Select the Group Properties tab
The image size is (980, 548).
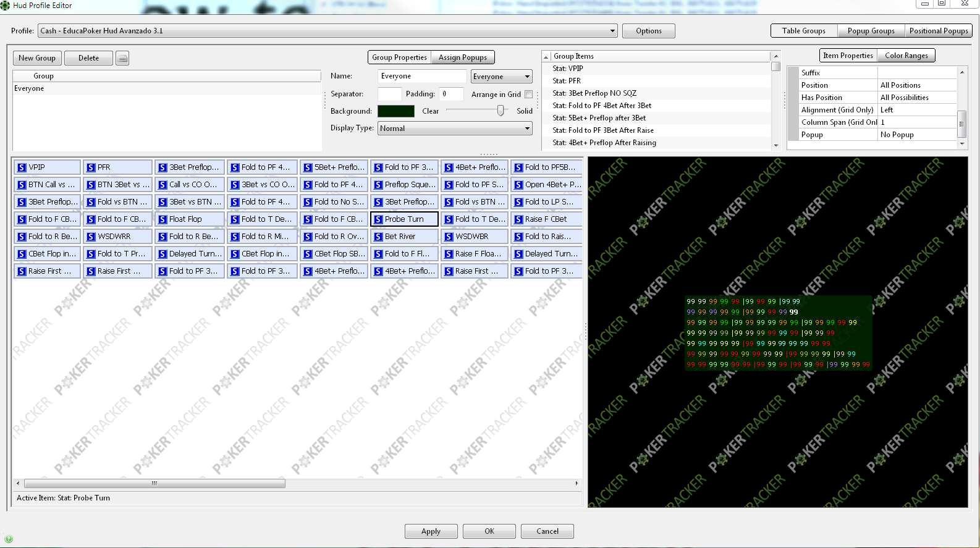click(x=399, y=57)
